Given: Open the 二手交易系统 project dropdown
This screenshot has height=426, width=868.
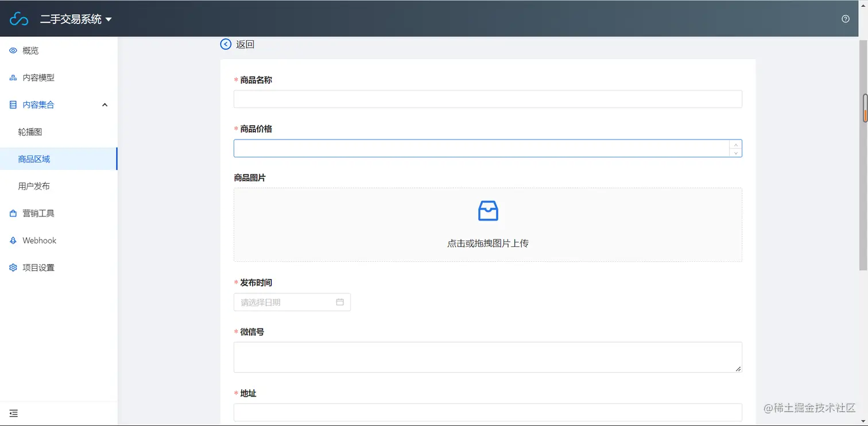Looking at the screenshot, I should 76,20.
